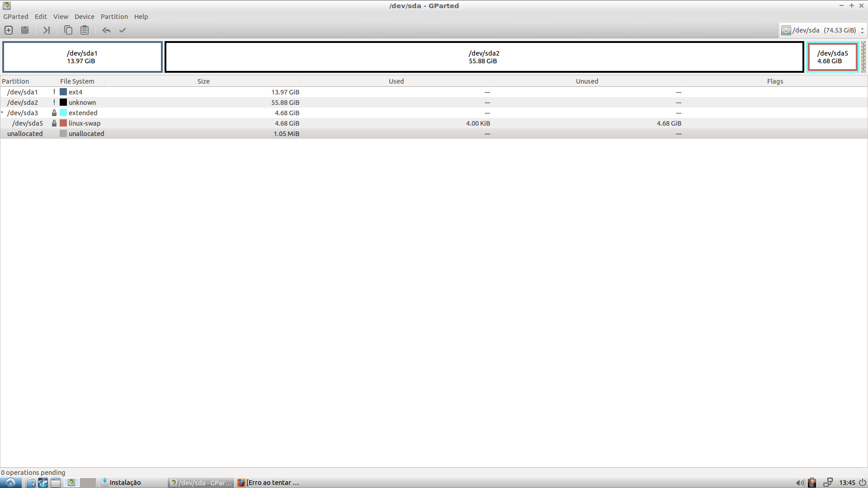Sort by the Size column header
Screen dimensions: 868x488
click(x=203, y=81)
